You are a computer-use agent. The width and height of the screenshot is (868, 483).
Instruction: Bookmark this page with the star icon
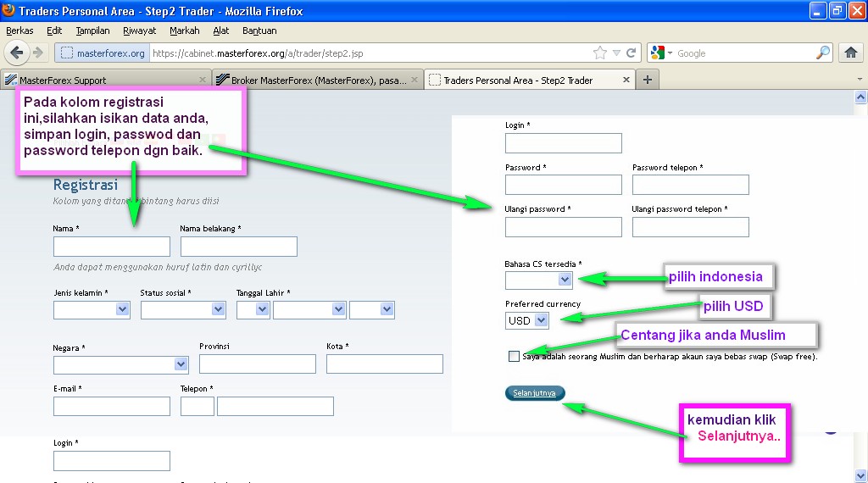click(x=599, y=53)
